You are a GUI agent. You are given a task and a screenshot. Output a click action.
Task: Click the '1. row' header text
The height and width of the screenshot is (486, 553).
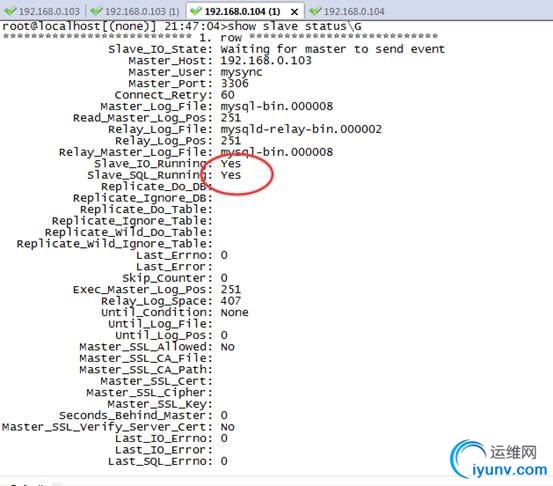coord(220,37)
